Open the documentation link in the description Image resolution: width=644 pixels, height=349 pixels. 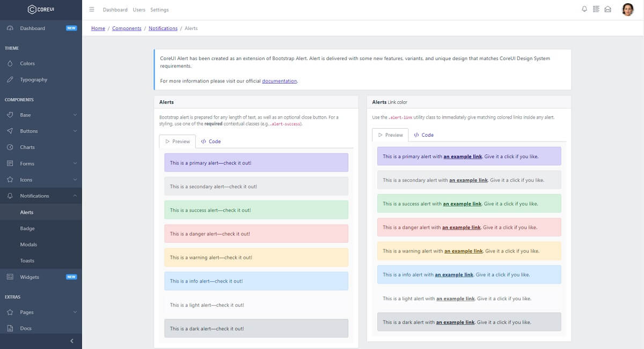279,81
